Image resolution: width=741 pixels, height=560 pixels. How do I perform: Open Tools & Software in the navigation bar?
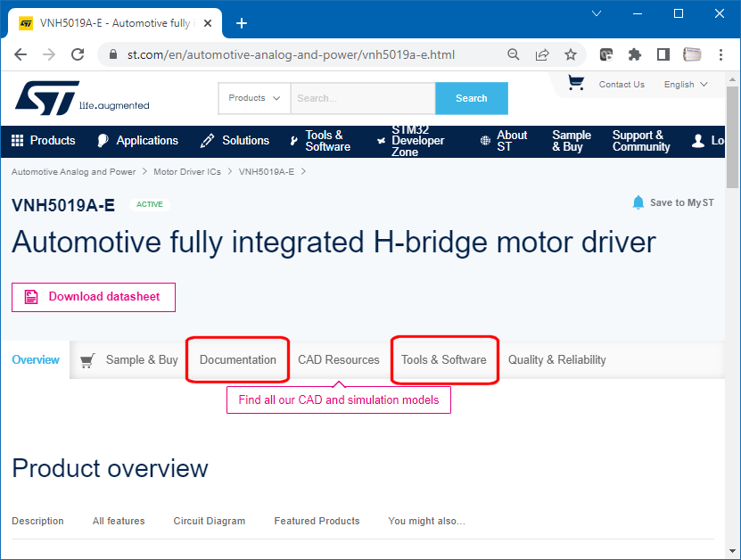(x=320, y=141)
